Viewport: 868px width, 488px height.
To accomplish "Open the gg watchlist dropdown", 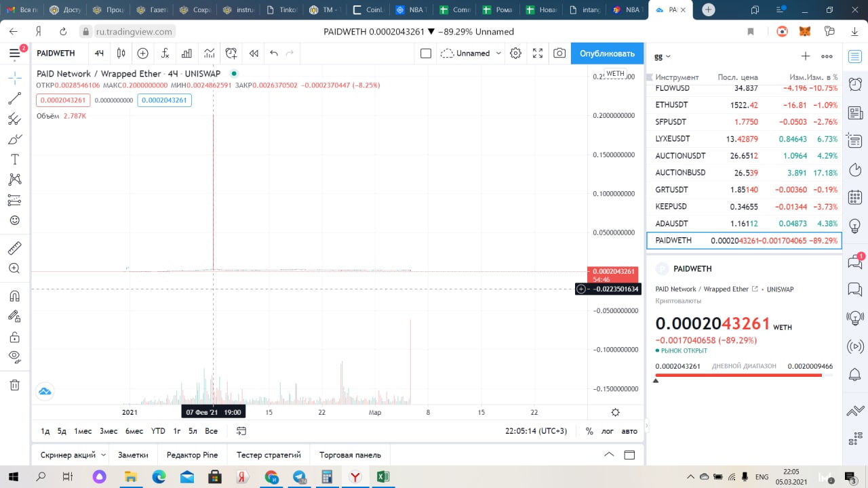I will (663, 56).
